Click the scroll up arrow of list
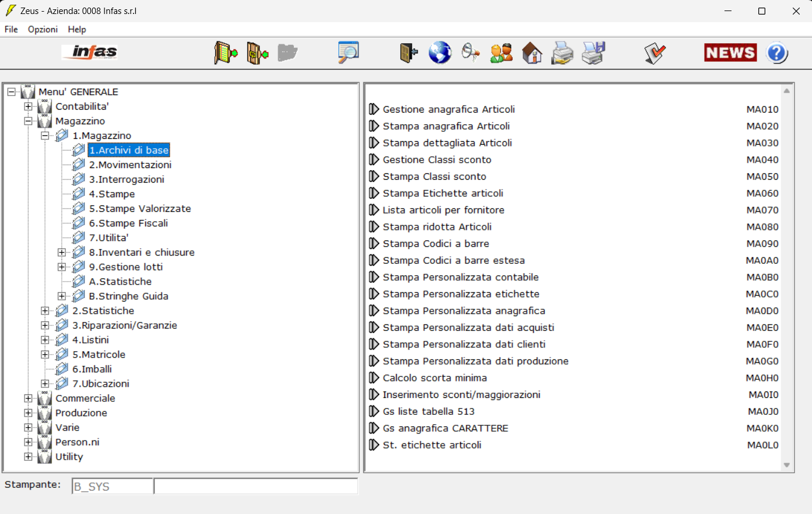Image resolution: width=812 pixels, height=514 pixels. [x=786, y=91]
